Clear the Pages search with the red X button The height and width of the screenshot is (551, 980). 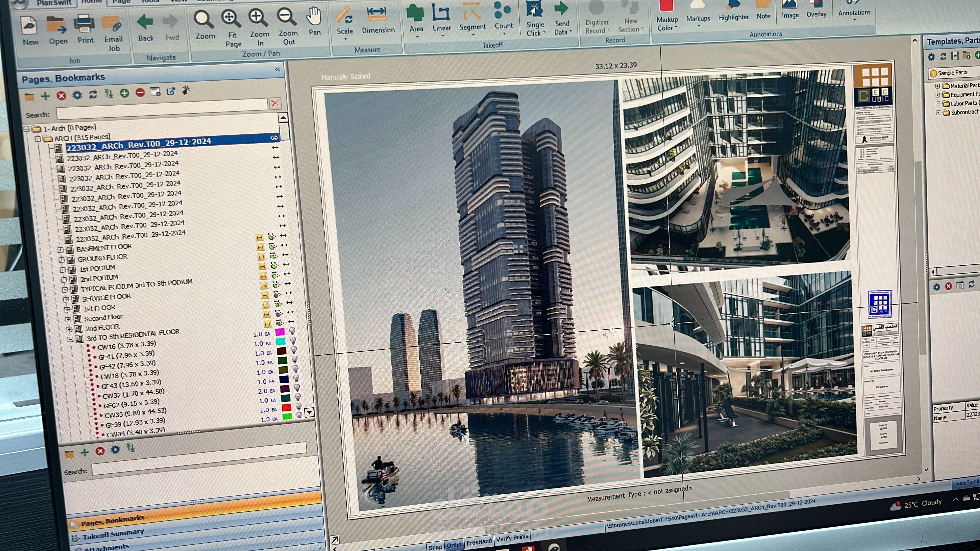275,103
